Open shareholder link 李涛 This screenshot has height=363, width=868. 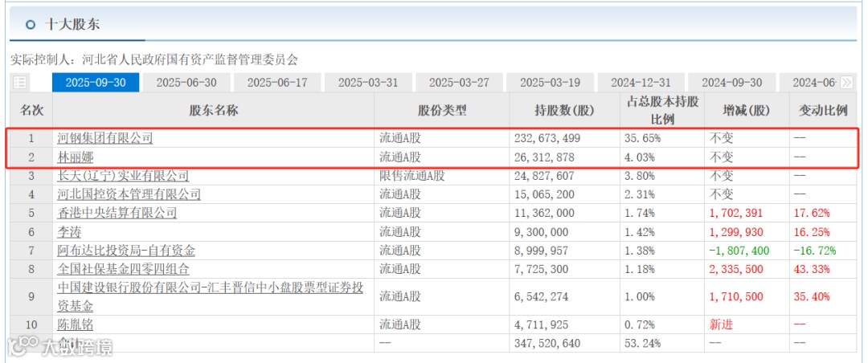coord(69,232)
